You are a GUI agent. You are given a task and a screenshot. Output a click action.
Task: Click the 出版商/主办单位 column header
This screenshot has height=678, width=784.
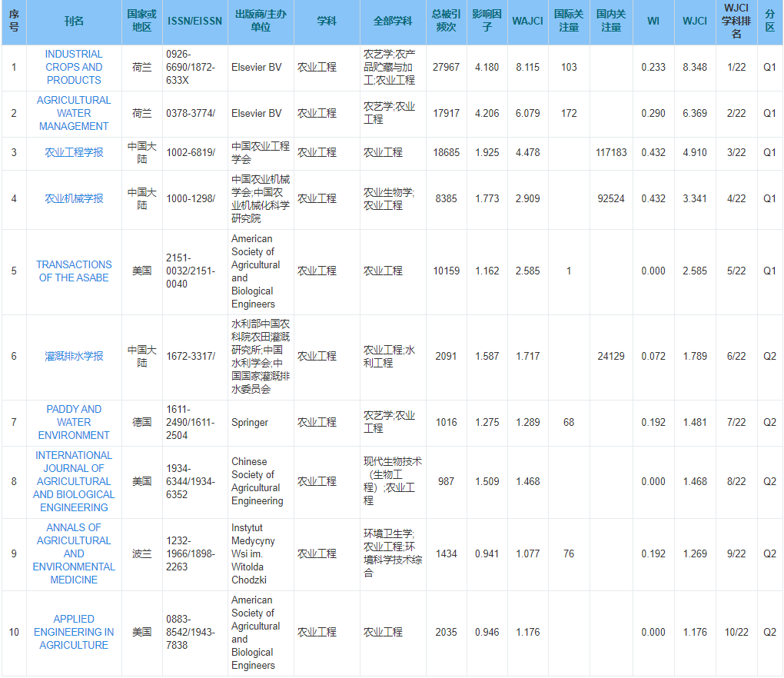[x=261, y=21]
